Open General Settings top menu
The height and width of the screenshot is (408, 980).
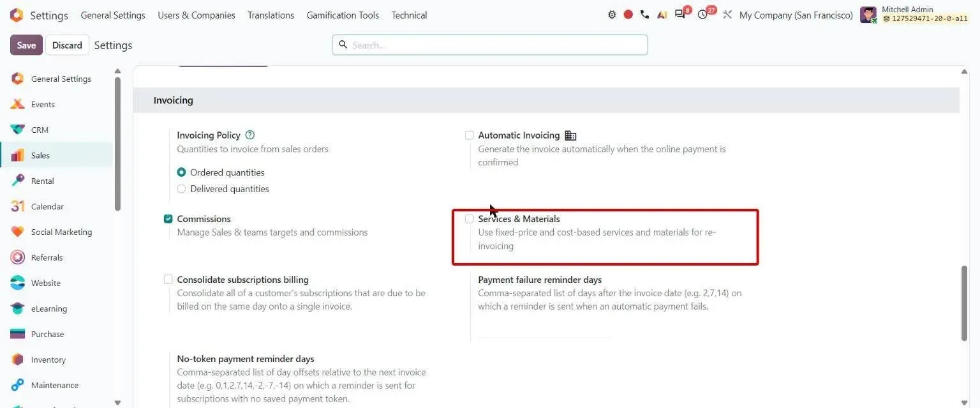coord(113,15)
